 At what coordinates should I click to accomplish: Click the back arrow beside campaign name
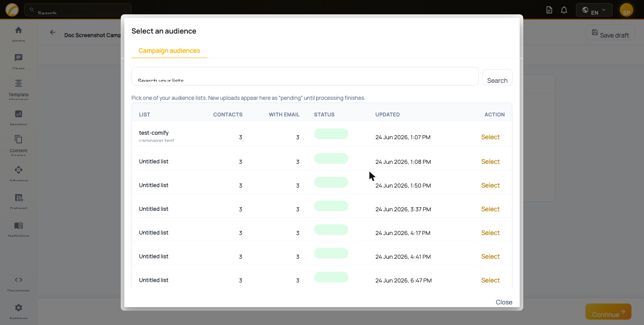(53, 32)
